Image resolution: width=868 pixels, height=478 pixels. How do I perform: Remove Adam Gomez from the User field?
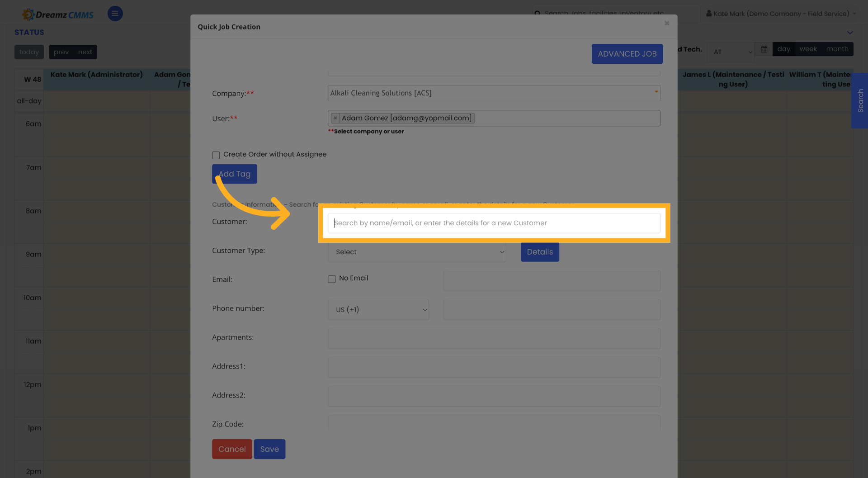(x=335, y=118)
